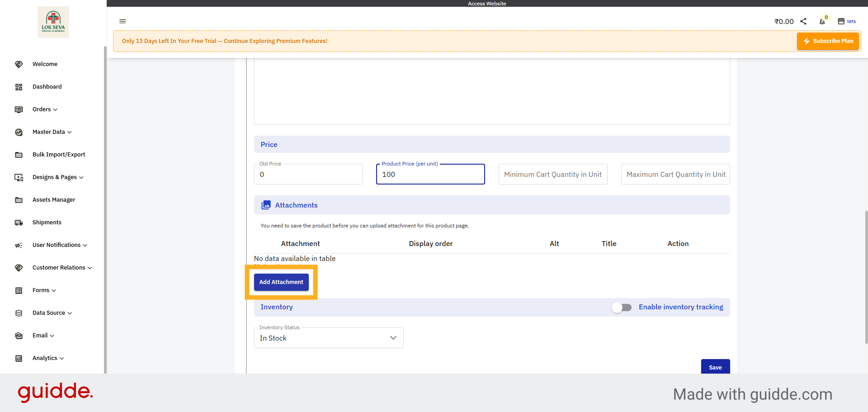Expand the Orders menu
Screen dimensions: 868x412
coord(41,109)
